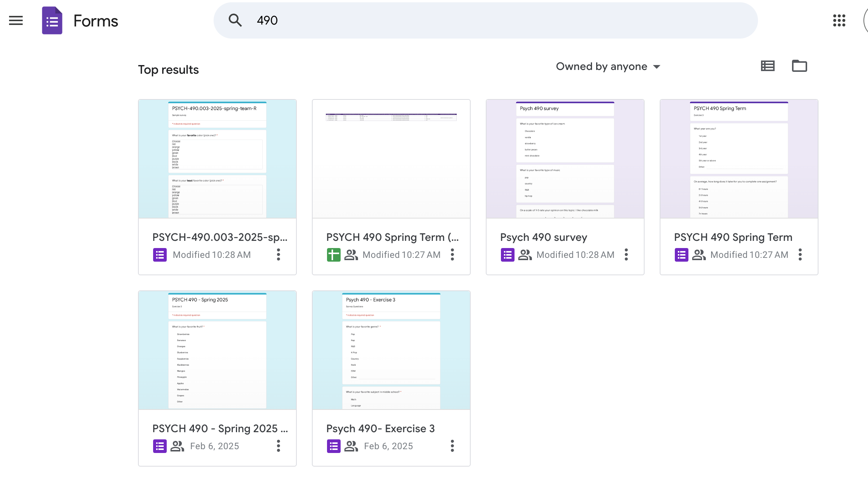Open the file picker folder icon
This screenshot has height=487, width=868.
click(799, 66)
